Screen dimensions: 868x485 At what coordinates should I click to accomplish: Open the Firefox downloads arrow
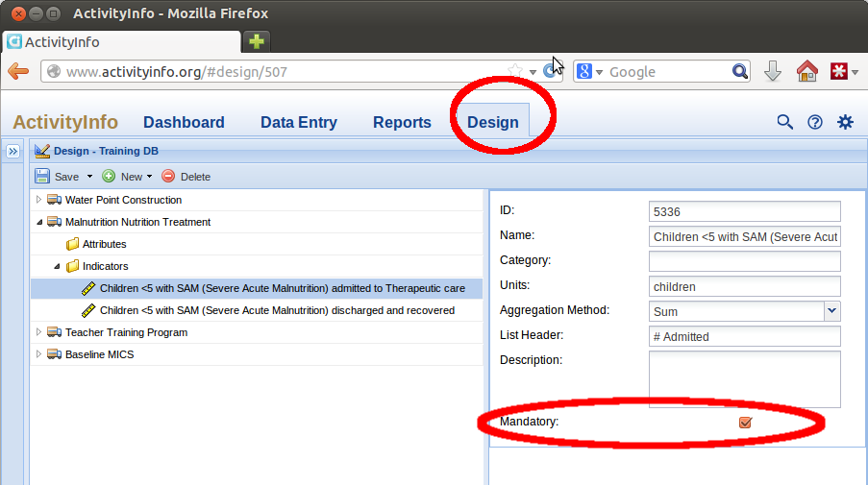click(x=772, y=71)
